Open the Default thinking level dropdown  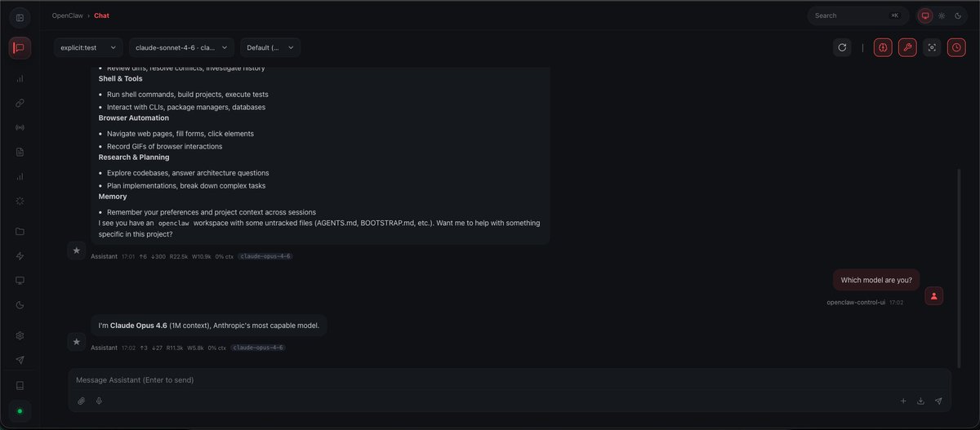(x=270, y=47)
